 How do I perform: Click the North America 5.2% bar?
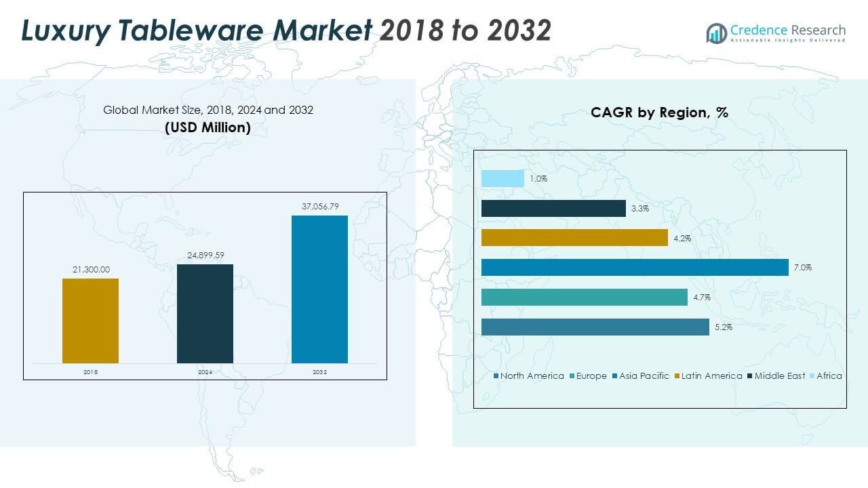tap(595, 327)
